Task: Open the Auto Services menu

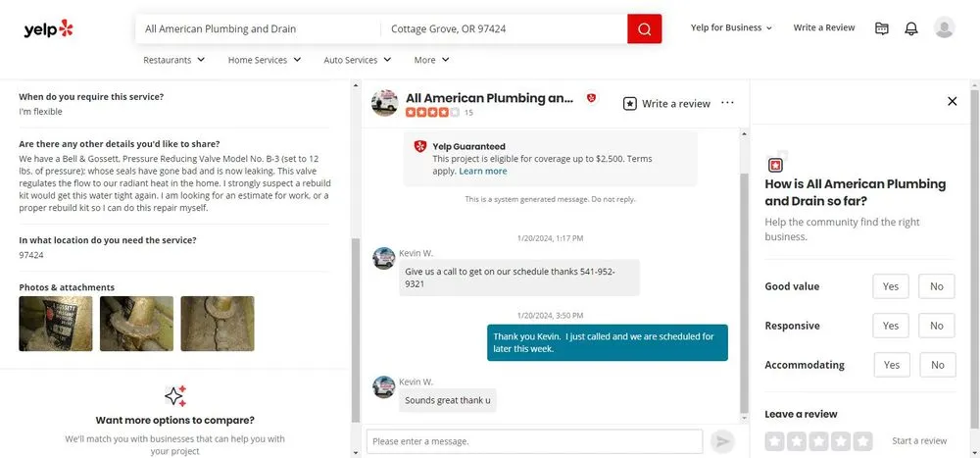Action: tap(358, 60)
